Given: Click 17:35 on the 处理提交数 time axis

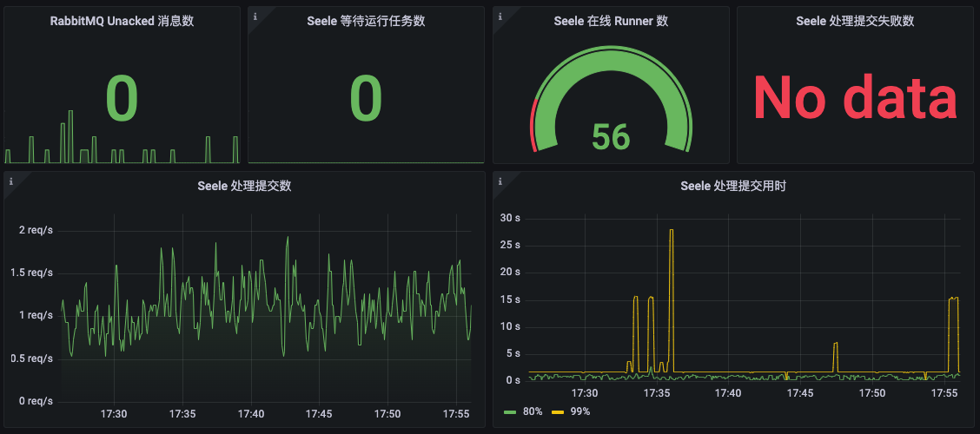Looking at the screenshot, I should (x=182, y=414).
